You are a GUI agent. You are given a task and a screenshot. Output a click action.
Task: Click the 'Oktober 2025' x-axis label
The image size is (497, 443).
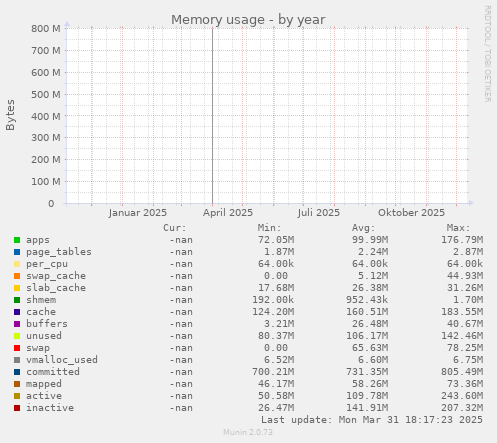point(411,213)
